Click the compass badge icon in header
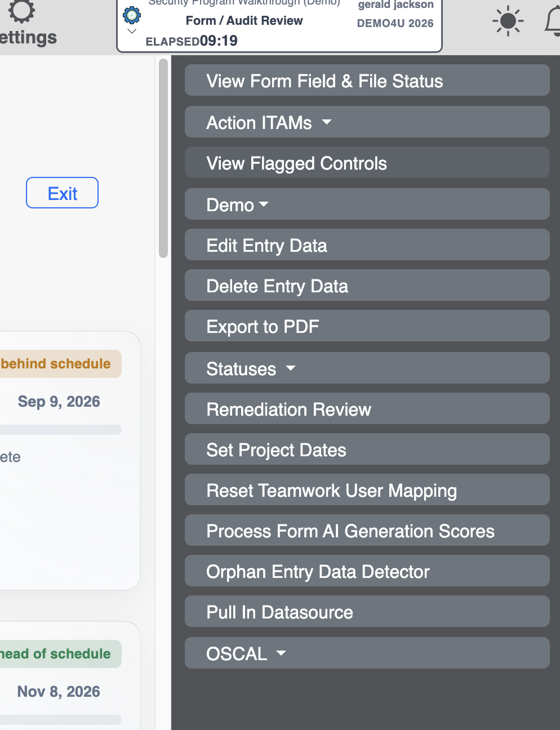 tap(132, 15)
